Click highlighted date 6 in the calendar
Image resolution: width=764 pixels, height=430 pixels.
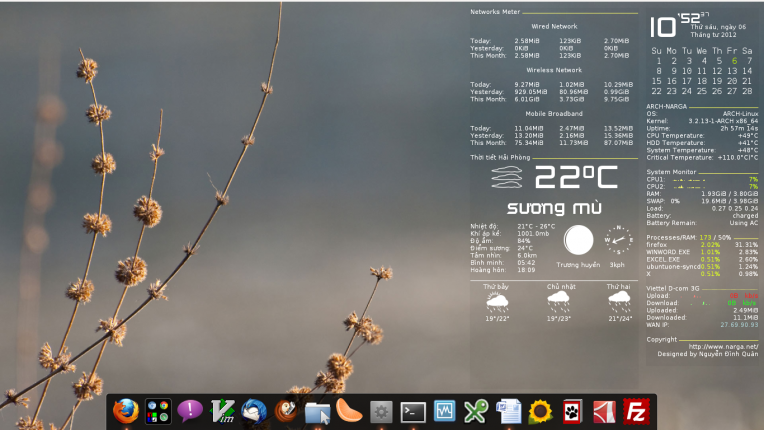734,61
